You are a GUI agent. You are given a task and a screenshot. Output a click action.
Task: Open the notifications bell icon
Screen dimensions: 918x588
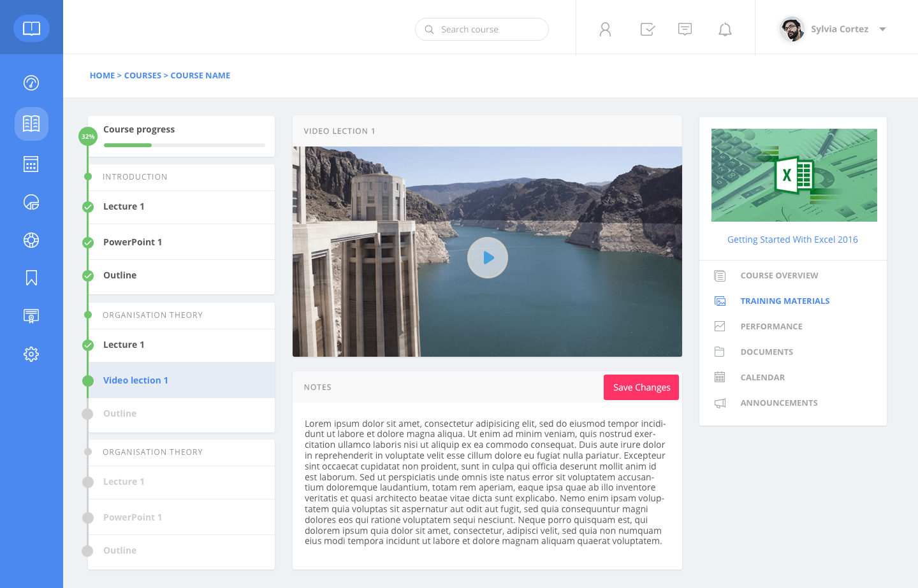[x=725, y=29]
